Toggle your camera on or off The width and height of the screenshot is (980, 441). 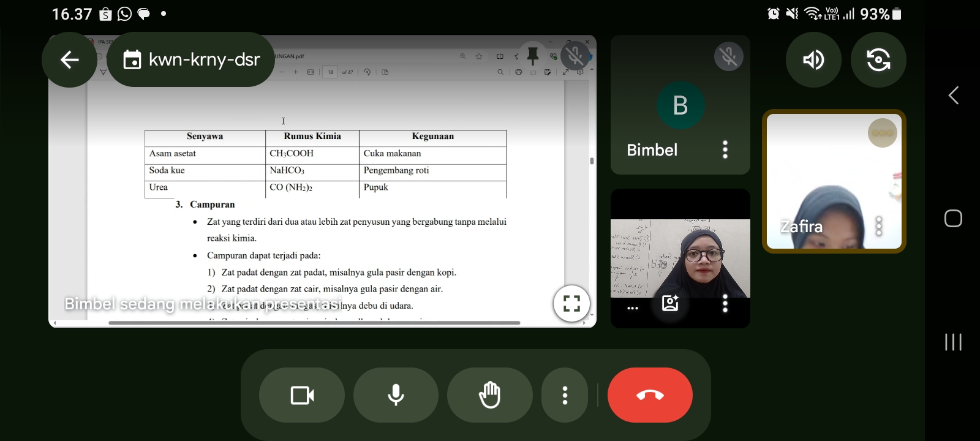[302, 395]
